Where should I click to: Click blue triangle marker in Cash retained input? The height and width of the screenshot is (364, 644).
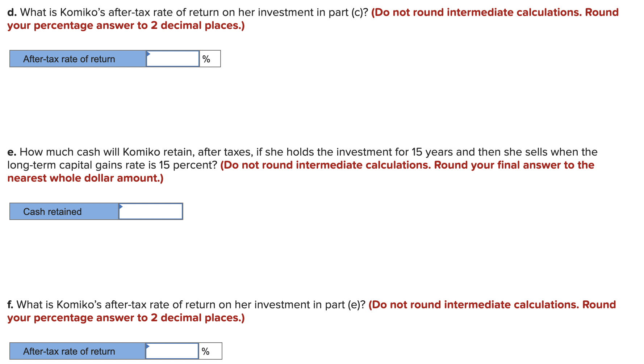121,207
